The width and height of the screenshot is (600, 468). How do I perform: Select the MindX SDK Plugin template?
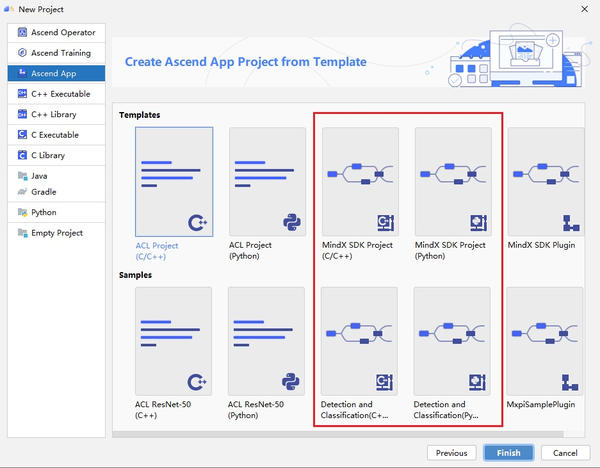pyautogui.click(x=543, y=181)
